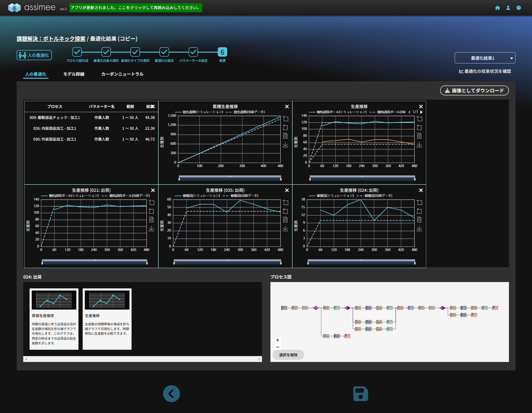Toggle 総生産数(シミュレーション) legend series
Screen dimensions: 532x413
click(199, 112)
